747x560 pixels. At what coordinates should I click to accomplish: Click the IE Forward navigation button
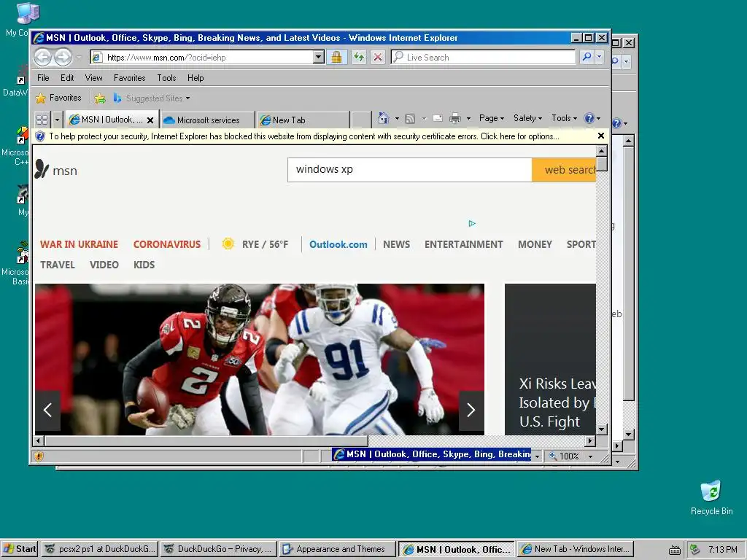click(x=63, y=58)
